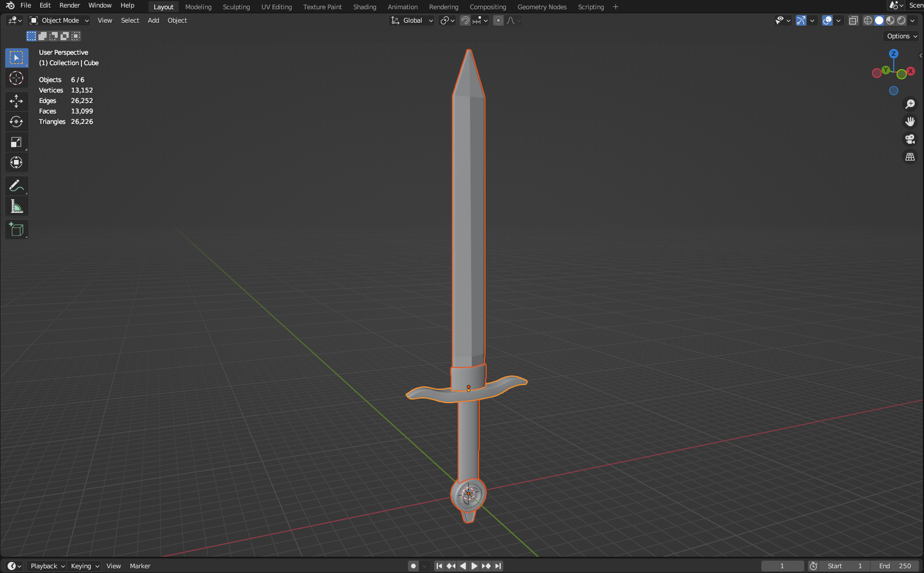Open the timeline Marker menu
Viewport: 924px width, 573px height.
pyautogui.click(x=140, y=566)
